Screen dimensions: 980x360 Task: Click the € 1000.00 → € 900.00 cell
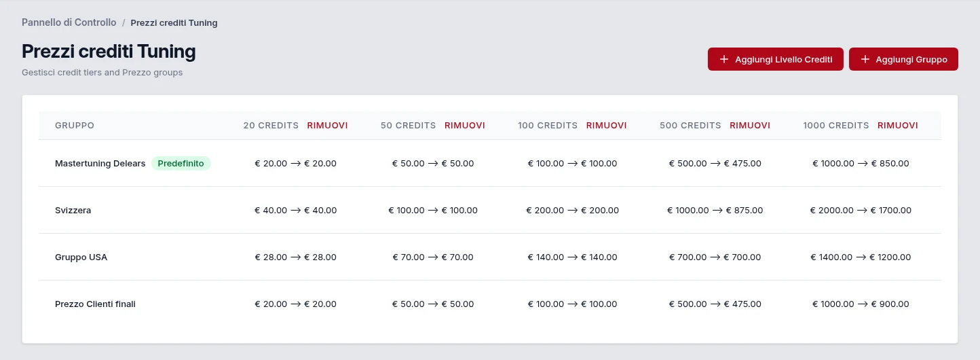pos(861,304)
